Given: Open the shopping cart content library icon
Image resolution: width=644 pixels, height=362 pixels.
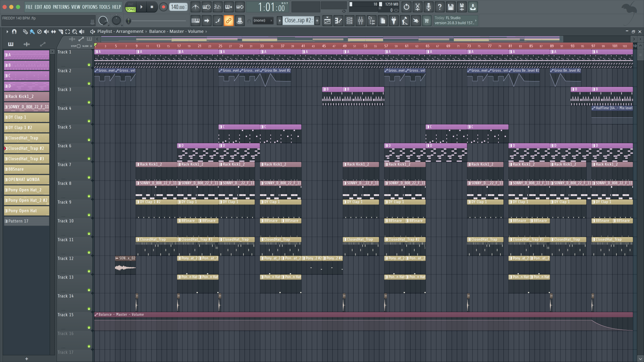Looking at the screenshot, I should pyautogui.click(x=427, y=21).
